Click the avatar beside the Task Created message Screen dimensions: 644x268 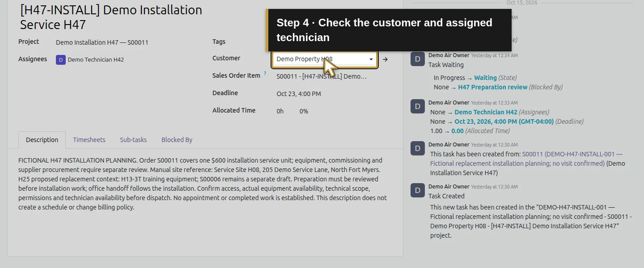click(417, 190)
